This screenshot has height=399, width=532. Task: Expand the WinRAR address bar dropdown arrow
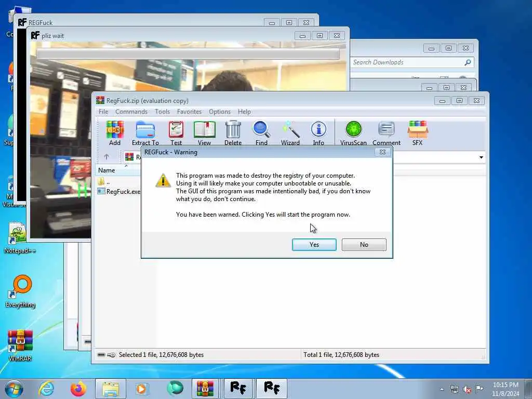(481, 157)
